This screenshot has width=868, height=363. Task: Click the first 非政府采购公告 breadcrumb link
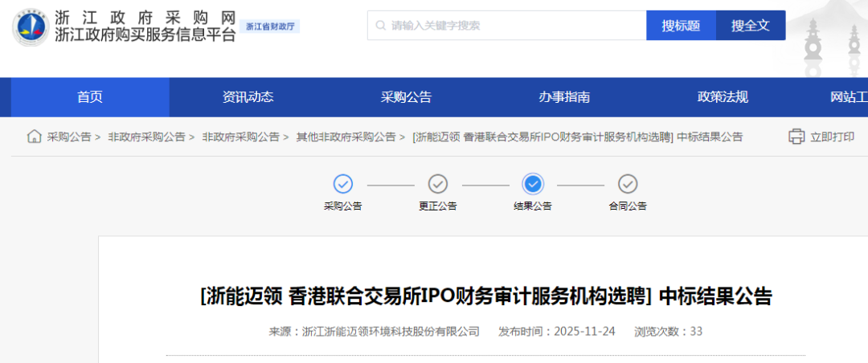(x=147, y=137)
